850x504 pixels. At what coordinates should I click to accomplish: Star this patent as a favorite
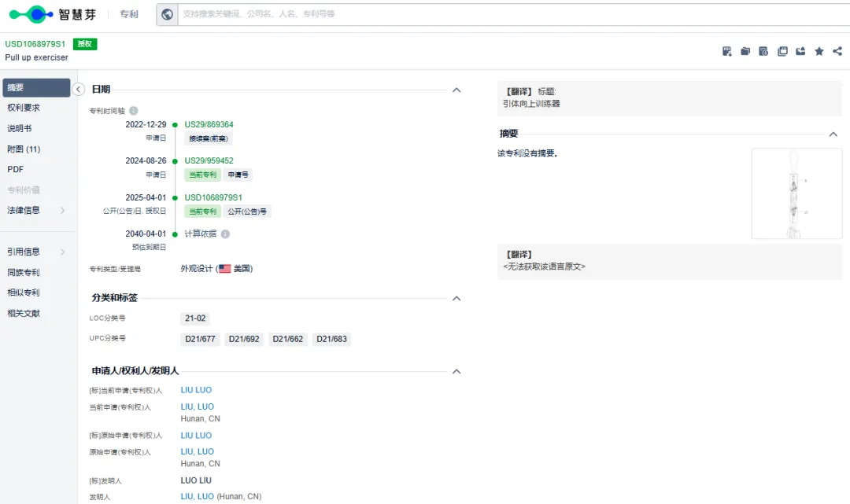(x=819, y=51)
